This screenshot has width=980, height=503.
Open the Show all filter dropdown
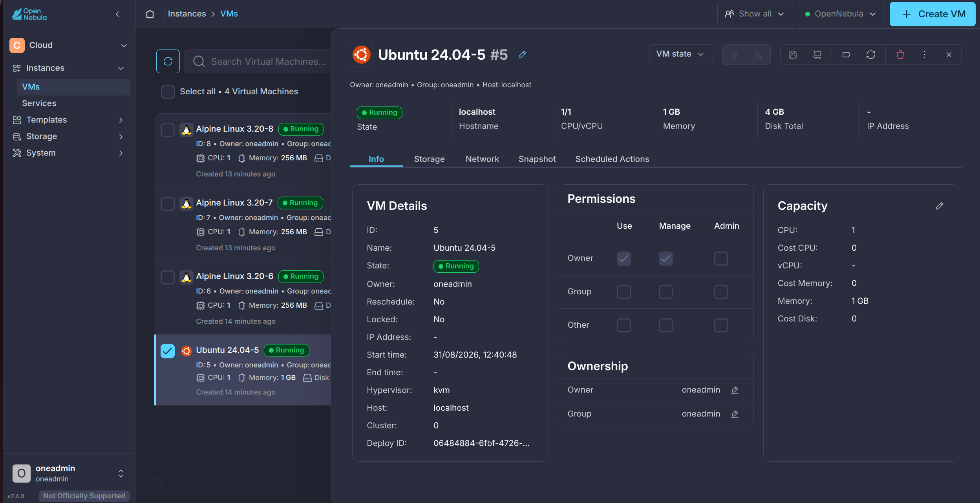[x=755, y=14]
